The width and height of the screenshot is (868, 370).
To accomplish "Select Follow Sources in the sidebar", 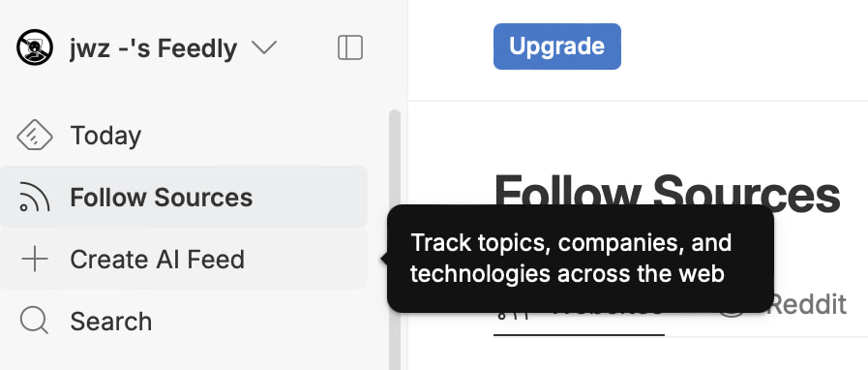I will pos(184,198).
